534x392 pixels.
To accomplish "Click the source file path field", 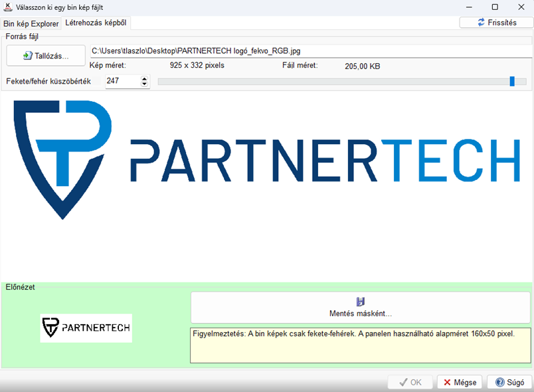I will coord(311,51).
